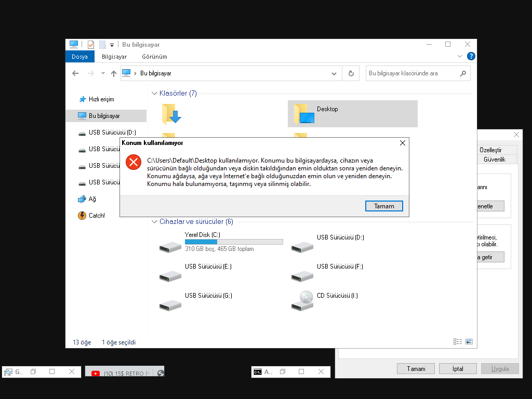532x399 pixels.
Task: Switch to the Görünüm ribbon tab
Action: coord(154,57)
